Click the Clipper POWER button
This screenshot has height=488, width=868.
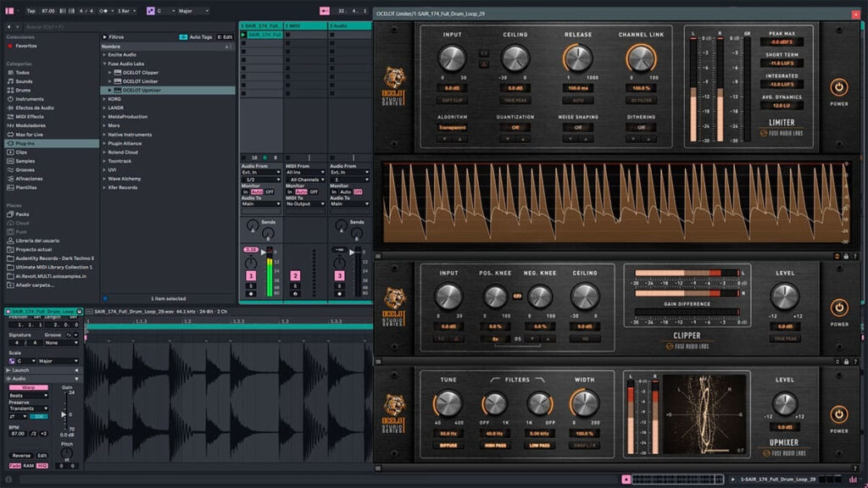coord(838,308)
